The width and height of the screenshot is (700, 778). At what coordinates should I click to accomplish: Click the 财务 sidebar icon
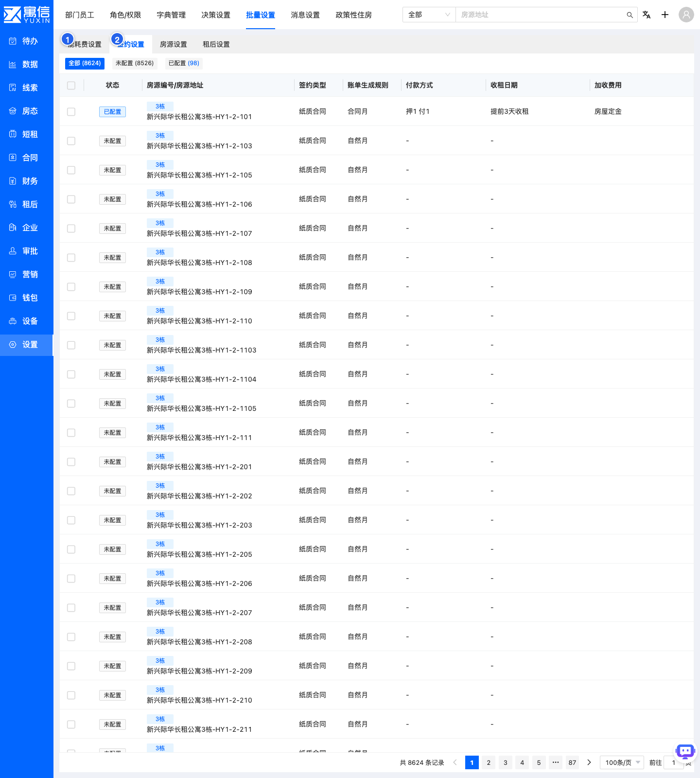[x=13, y=181]
